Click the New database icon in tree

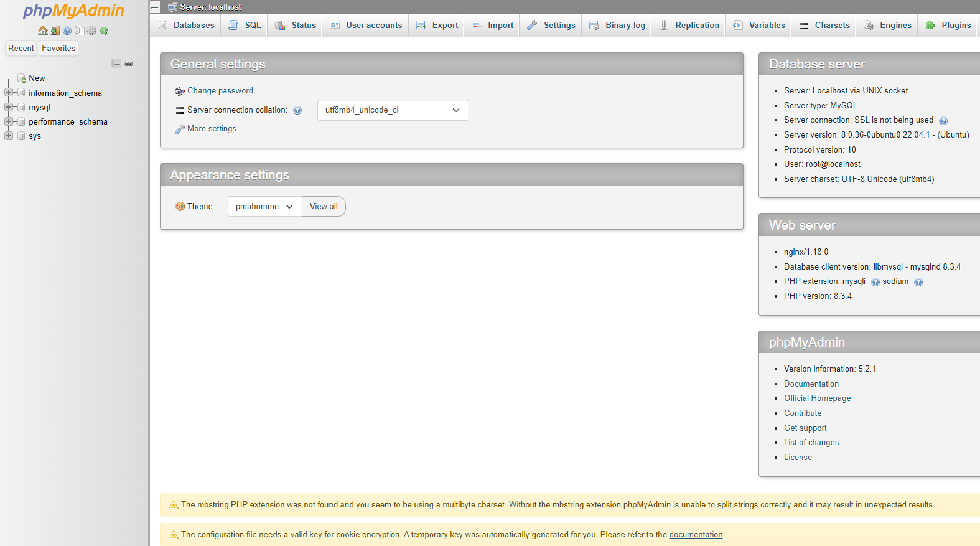(22, 78)
